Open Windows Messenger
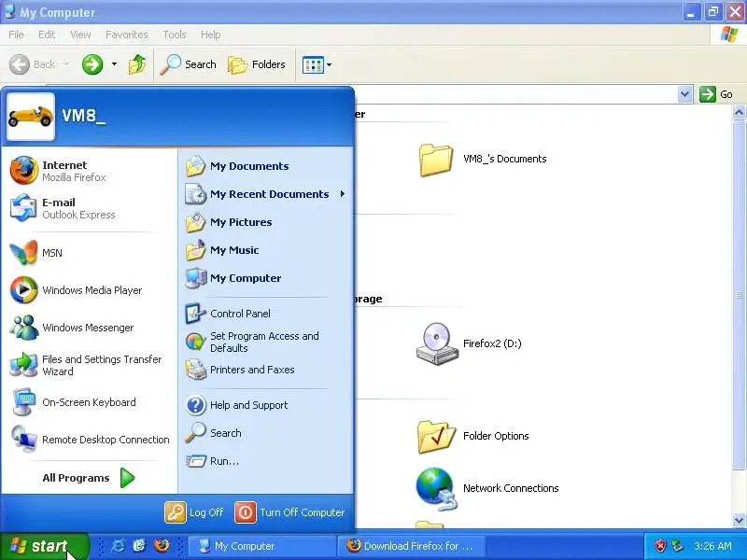This screenshot has height=560, width=747. pyautogui.click(x=89, y=328)
